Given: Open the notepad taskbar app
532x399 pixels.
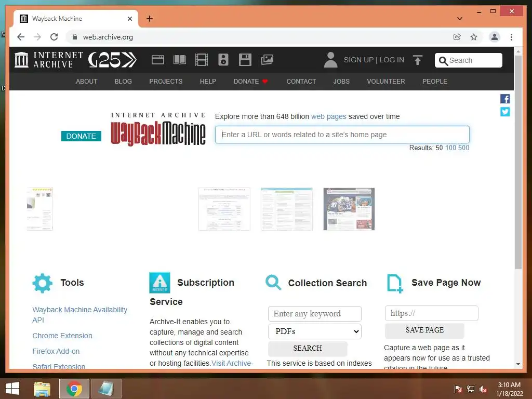Looking at the screenshot, I should coord(106,389).
